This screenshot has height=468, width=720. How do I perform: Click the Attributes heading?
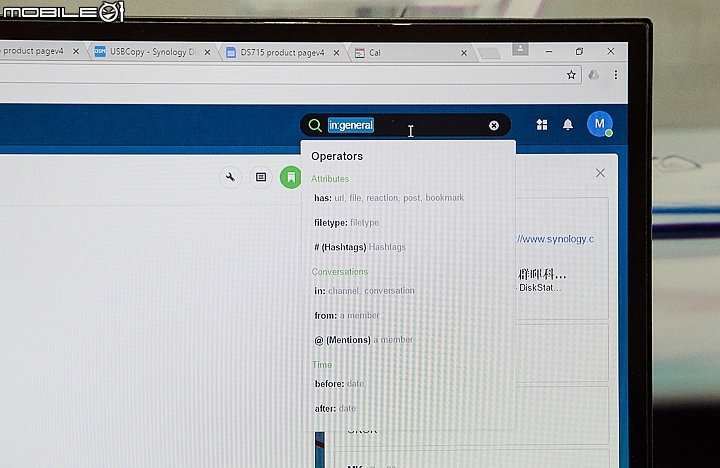[330, 179]
